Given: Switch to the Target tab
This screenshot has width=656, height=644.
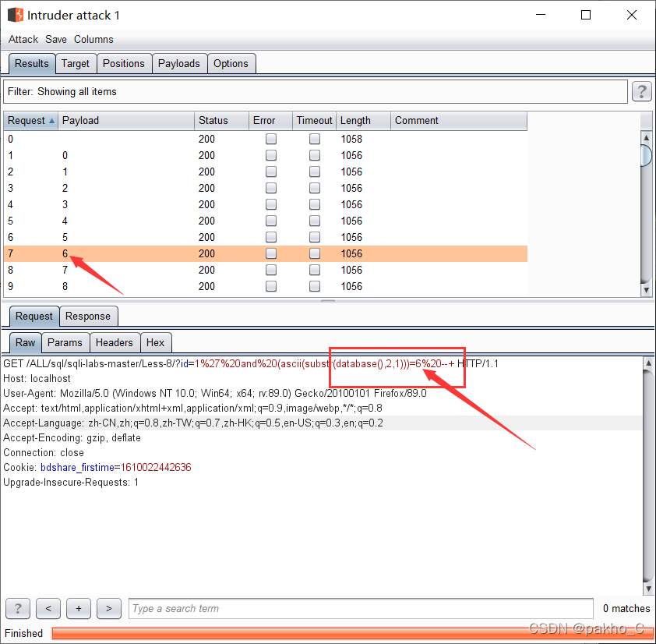Looking at the screenshot, I should tap(76, 64).
